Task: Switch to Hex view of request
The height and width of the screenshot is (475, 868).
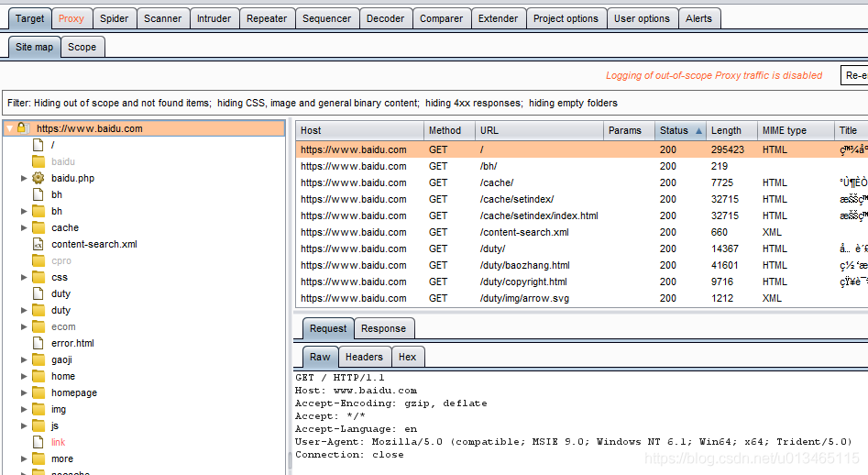Action: point(408,357)
